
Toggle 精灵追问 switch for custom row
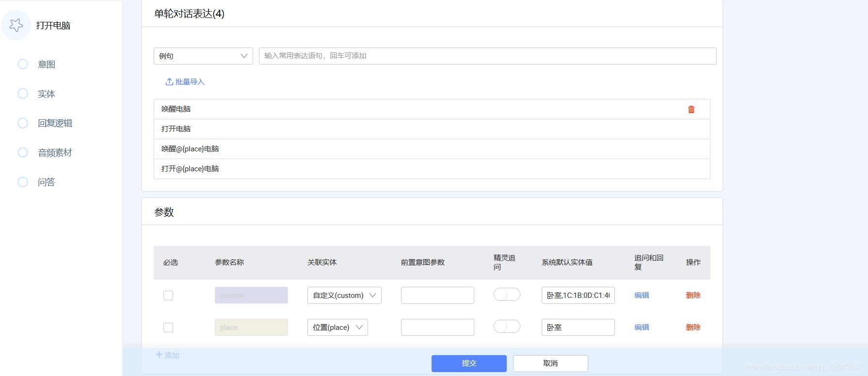pos(507,294)
